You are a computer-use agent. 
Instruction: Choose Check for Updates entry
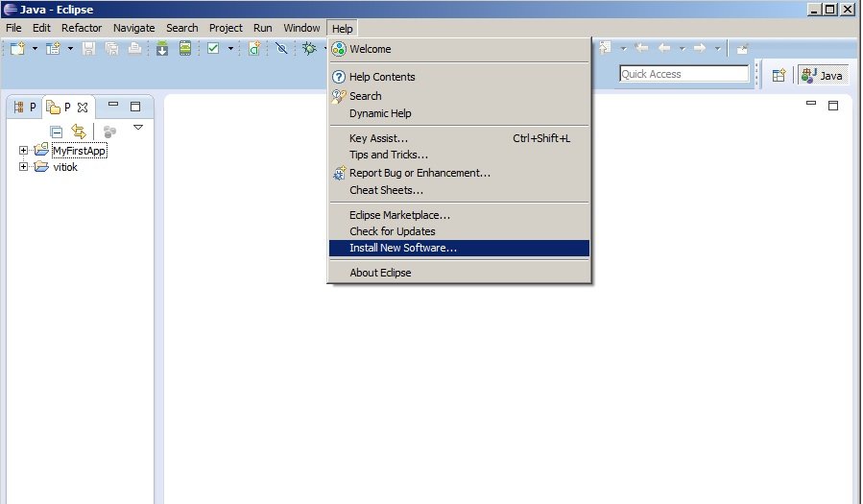pos(460,231)
